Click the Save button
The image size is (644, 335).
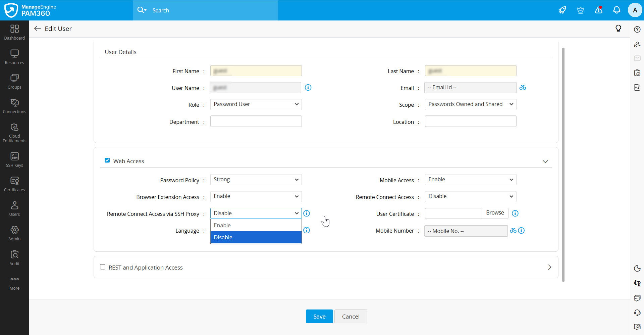[x=319, y=317]
